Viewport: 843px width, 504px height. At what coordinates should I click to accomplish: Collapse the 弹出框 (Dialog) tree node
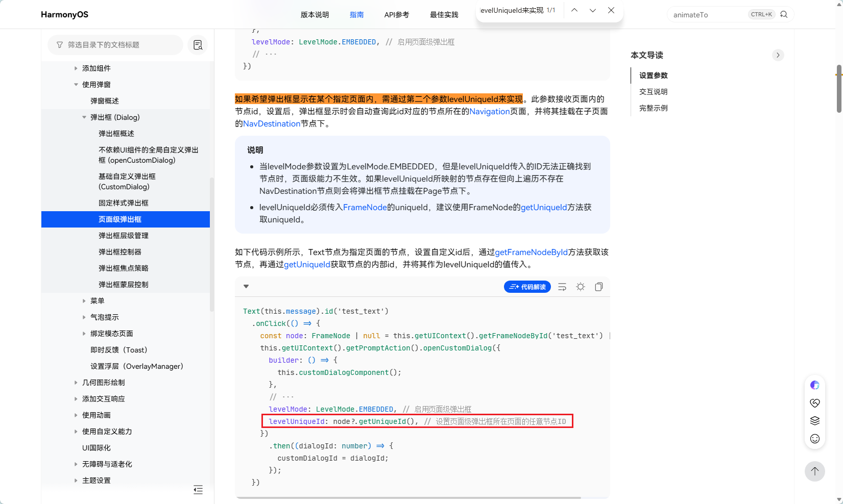tap(84, 117)
